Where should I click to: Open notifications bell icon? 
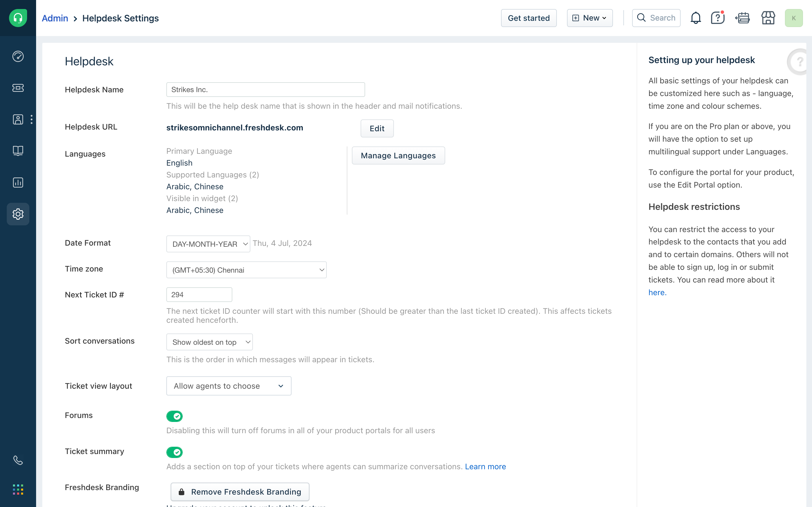[x=696, y=18]
